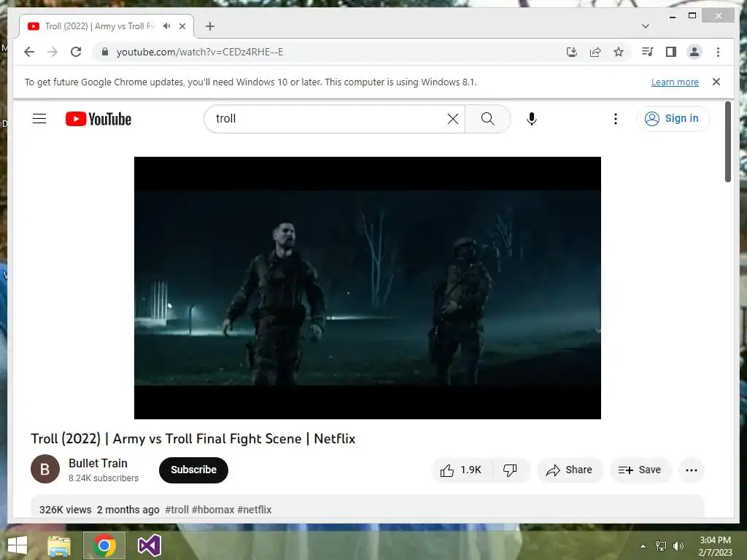The height and width of the screenshot is (560, 747).
Task: Go to YouTube home via logo
Action: tap(98, 119)
